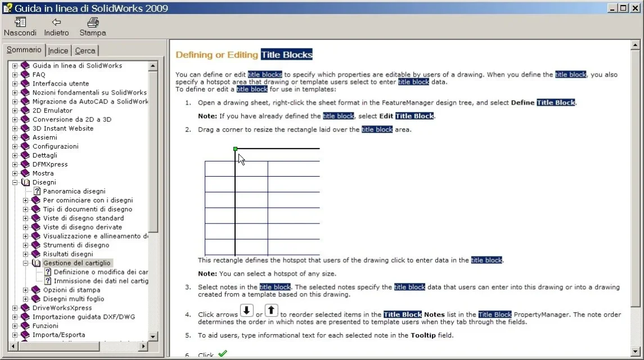Click the book icon beside Opzioni di stampa
This screenshot has height=360, width=644.
pos(36,290)
